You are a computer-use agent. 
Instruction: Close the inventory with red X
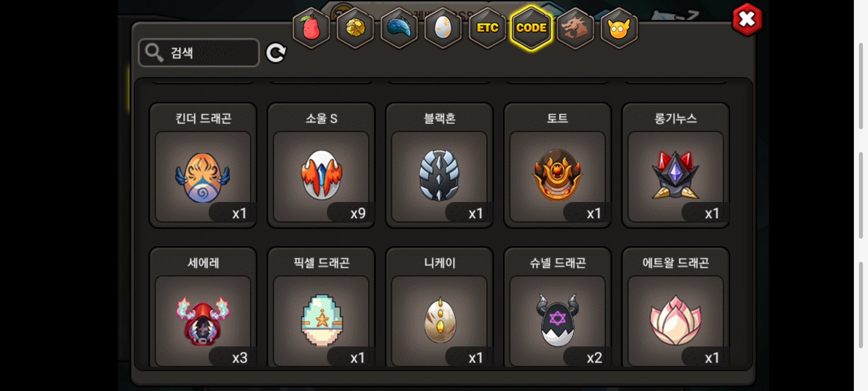coord(747,20)
